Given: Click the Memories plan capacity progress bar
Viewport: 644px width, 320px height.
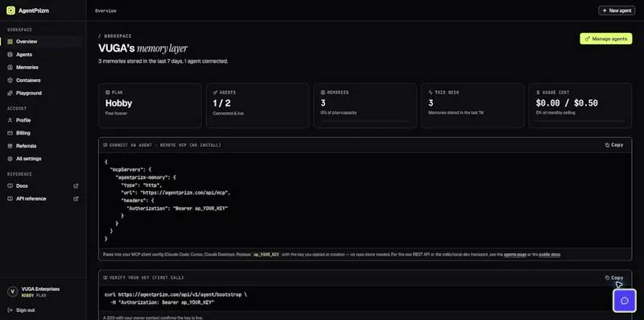Looking at the screenshot, I should [x=365, y=121].
